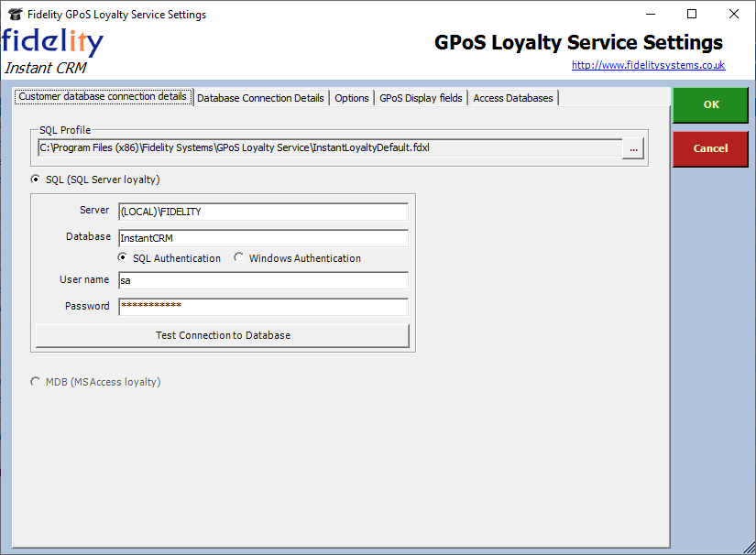Click the 'GPoS Loyalty Service Settings' heading
Screen dimensions: 756x555
578,42
